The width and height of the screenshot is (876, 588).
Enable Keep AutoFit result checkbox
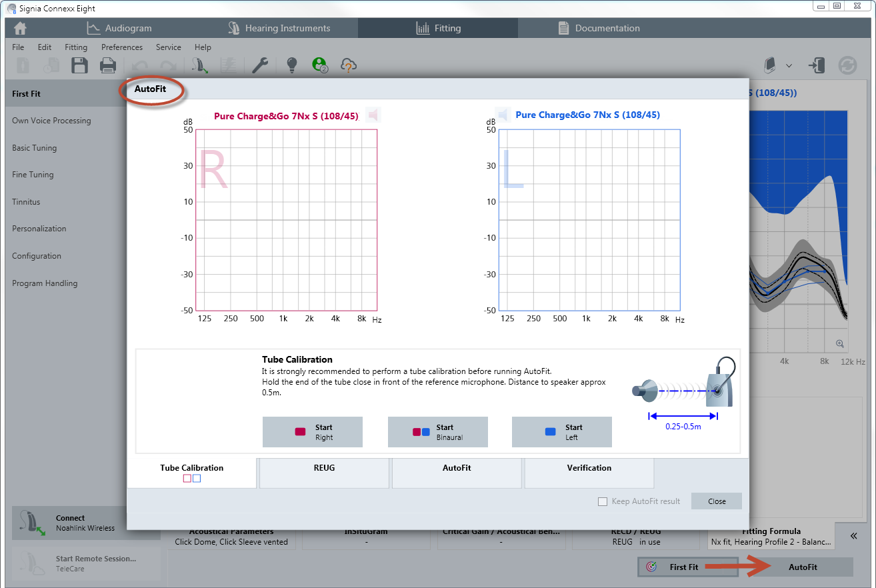click(x=603, y=501)
